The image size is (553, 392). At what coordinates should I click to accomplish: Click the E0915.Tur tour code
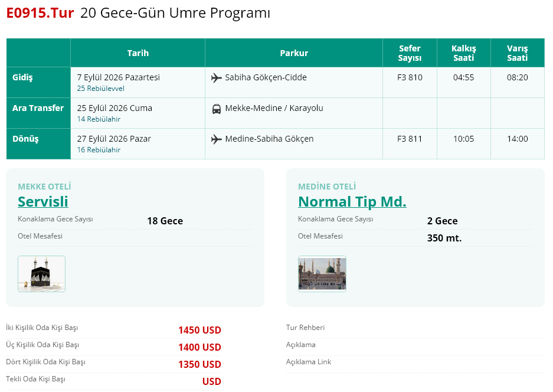coord(40,13)
